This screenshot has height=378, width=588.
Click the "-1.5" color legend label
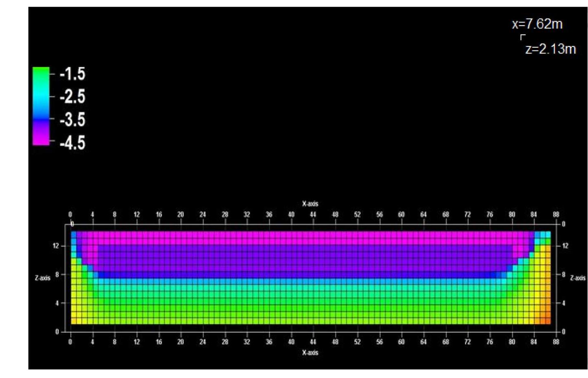72,74
